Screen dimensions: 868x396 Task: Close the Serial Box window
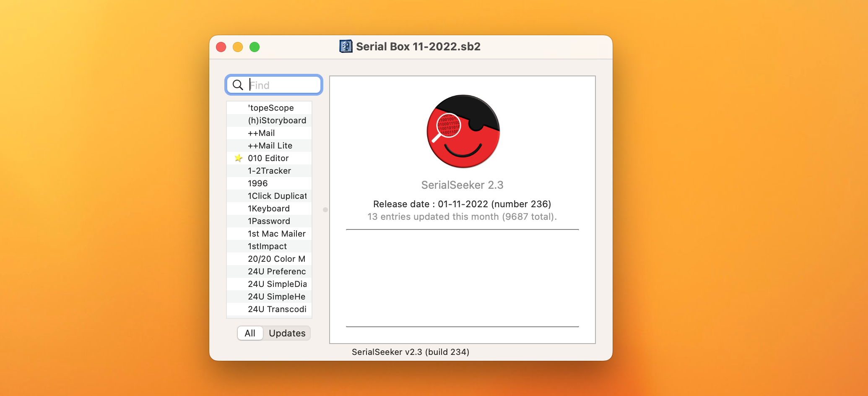click(221, 47)
